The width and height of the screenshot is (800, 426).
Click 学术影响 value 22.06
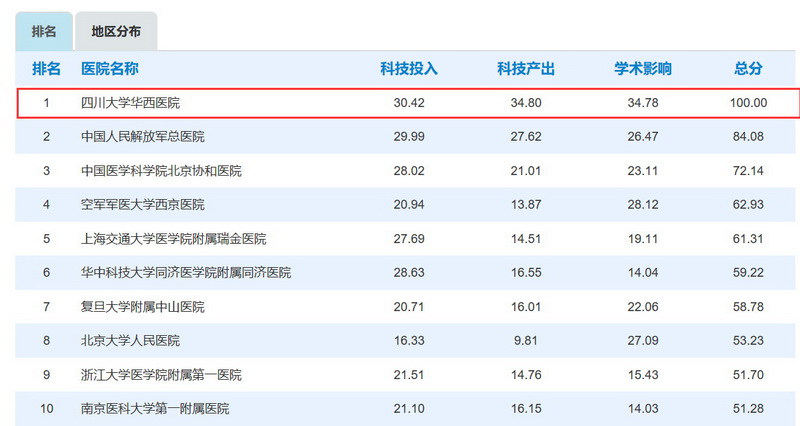[x=643, y=307]
